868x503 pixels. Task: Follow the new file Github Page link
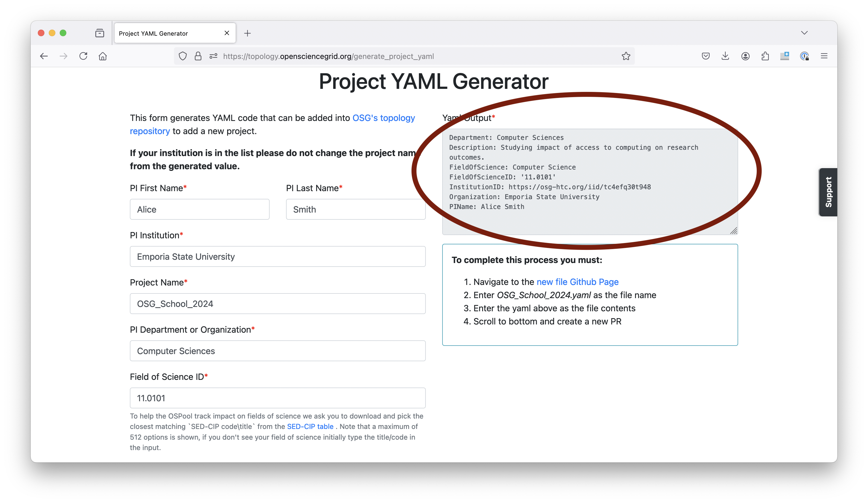[578, 282]
